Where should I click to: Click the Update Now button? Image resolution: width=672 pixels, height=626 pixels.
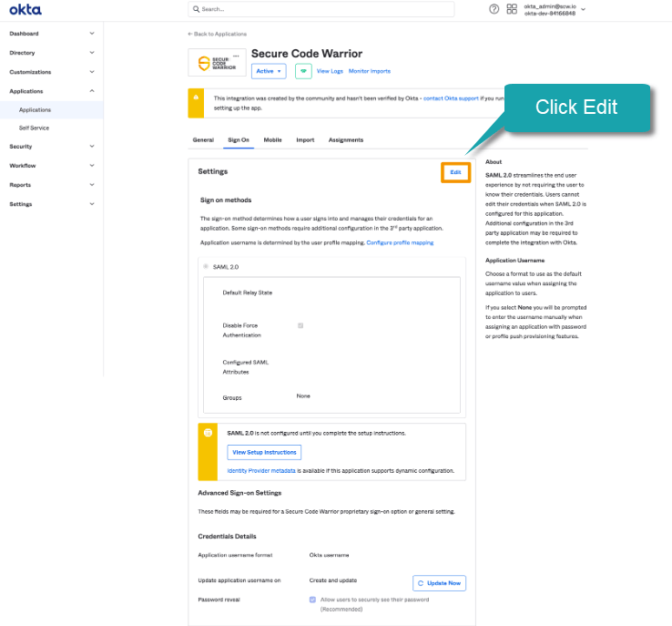pyautogui.click(x=439, y=583)
